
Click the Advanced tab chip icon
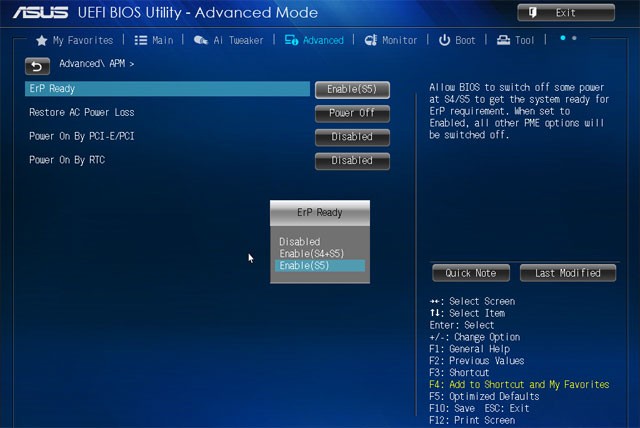pos(291,41)
